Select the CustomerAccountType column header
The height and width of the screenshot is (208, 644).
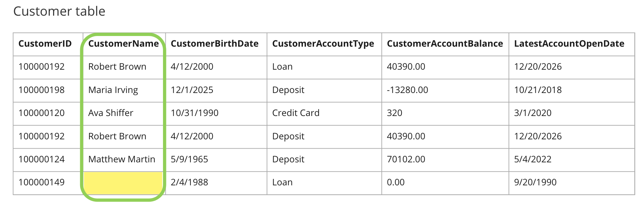(324, 44)
